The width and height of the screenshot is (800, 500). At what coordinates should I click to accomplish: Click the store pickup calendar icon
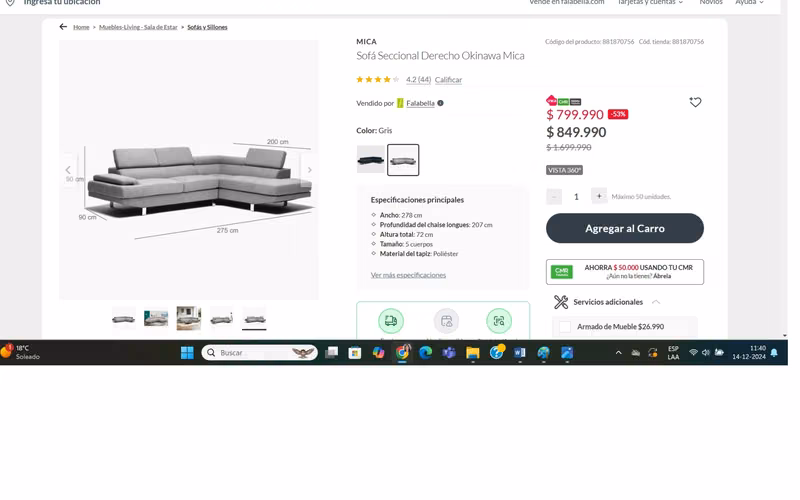446,320
